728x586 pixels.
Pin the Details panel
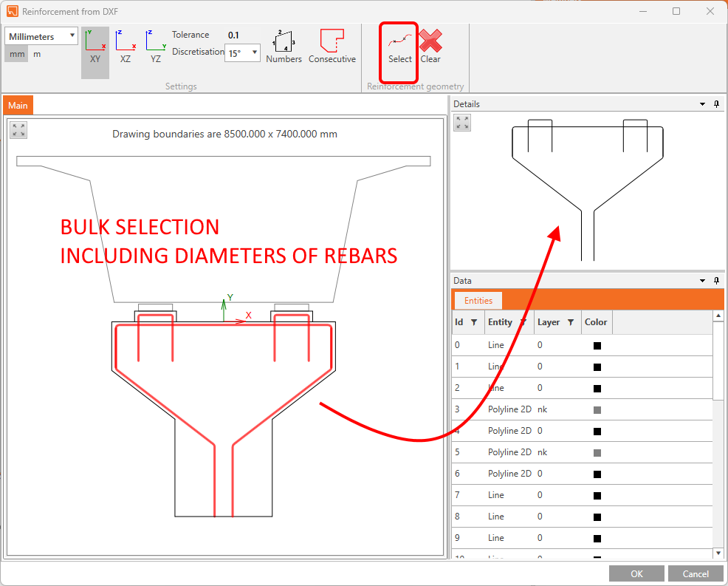(x=716, y=104)
